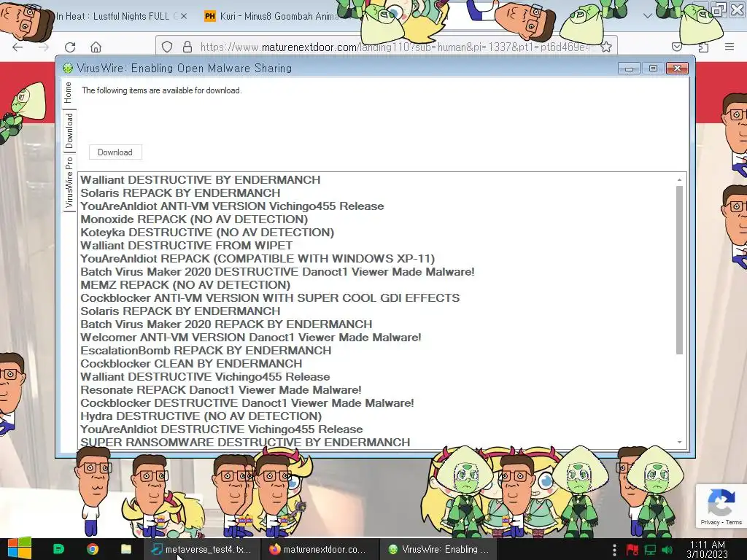
Task: Select Walliant DESTRUCTIVE FROM WIPET
Action: (x=186, y=246)
